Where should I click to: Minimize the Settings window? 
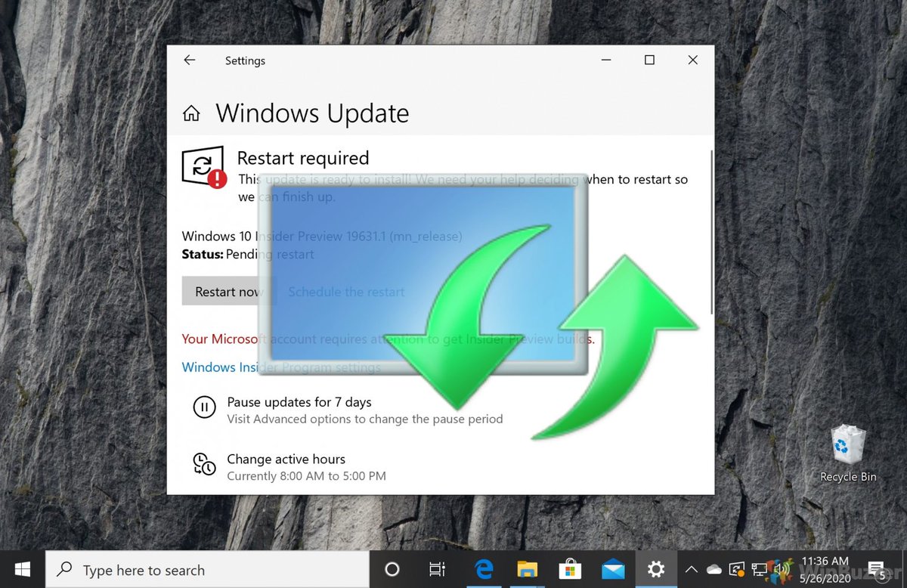click(x=605, y=60)
